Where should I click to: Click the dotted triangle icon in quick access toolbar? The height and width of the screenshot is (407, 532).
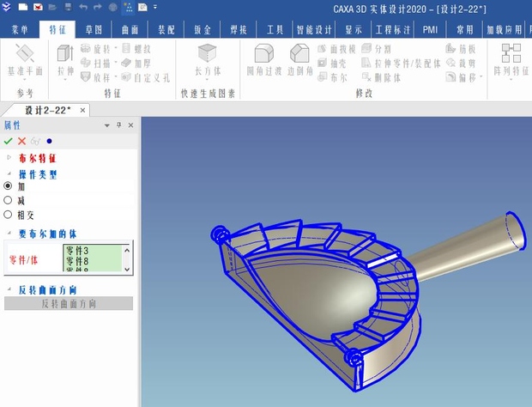coord(128,7)
